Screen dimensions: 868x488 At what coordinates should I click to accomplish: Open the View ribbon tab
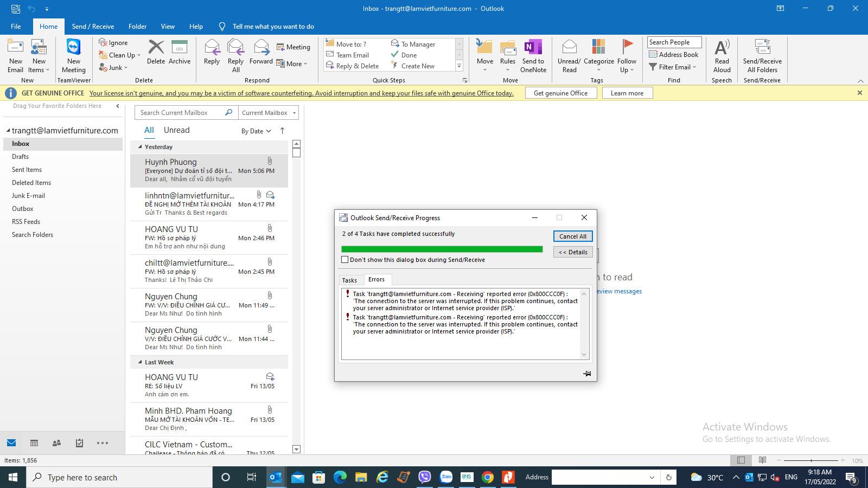[x=168, y=26]
